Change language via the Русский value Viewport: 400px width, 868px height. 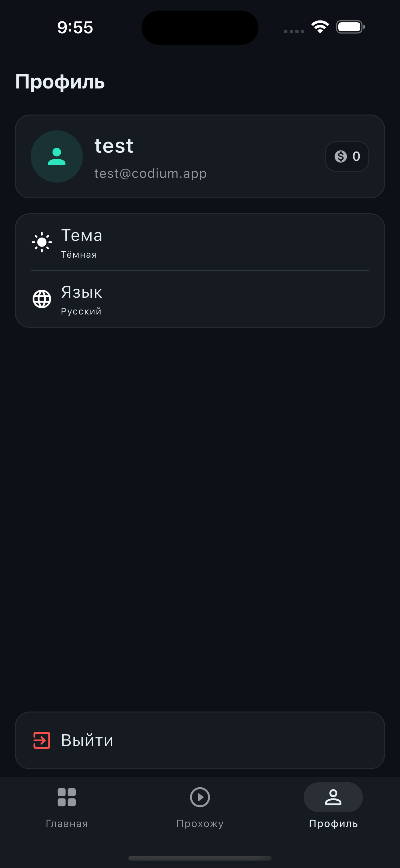tap(81, 311)
